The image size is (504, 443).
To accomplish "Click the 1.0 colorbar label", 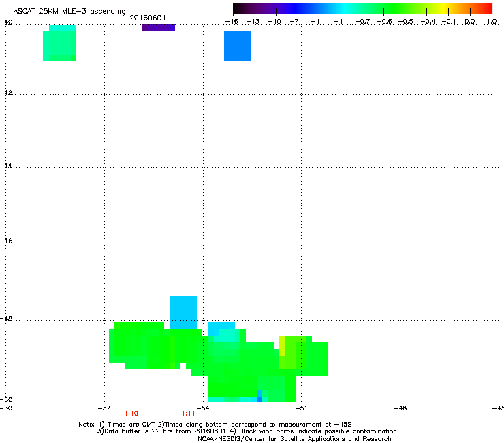I will [492, 22].
